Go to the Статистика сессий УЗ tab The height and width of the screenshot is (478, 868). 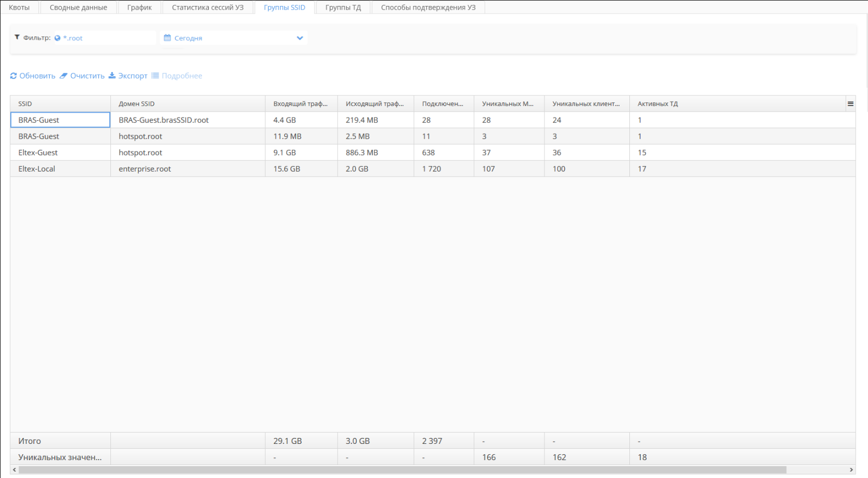coord(208,8)
